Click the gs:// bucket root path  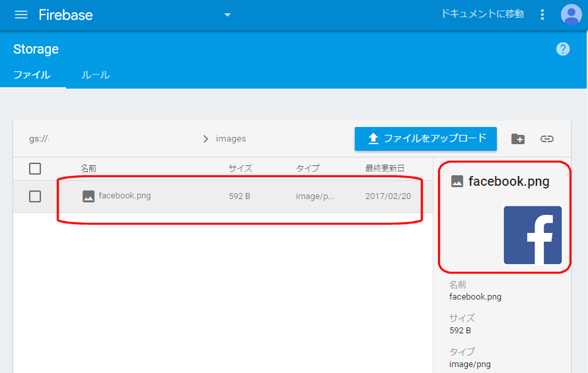39,138
